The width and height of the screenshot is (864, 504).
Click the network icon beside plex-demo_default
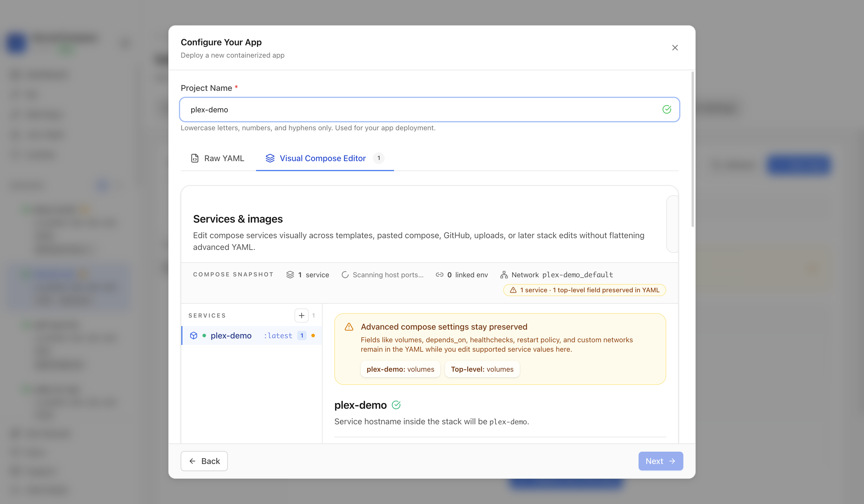[504, 275]
